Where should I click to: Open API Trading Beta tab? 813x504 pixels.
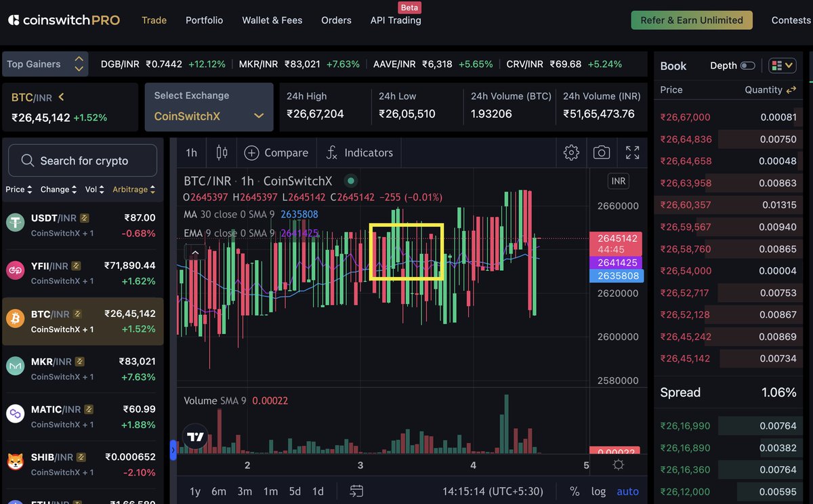click(x=396, y=20)
